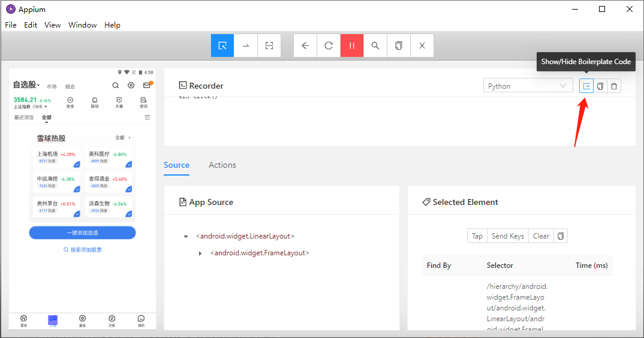Viewport: 644px width, 338px height.
Task: Click the 自选股 dropdown in the phone screen
Action: click(x=26, y=84)
